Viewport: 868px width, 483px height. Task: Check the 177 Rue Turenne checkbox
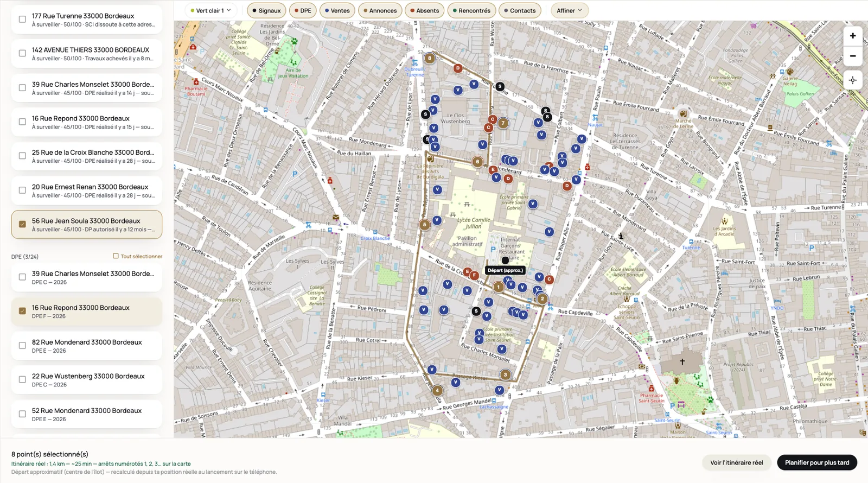[22, 20]
